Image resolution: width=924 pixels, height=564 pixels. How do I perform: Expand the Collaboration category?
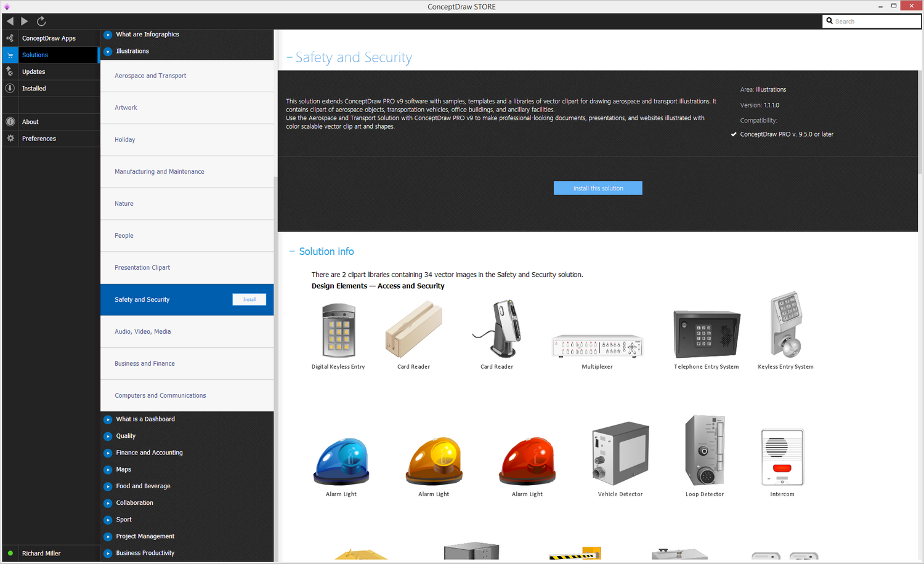[x=108, y=503]
